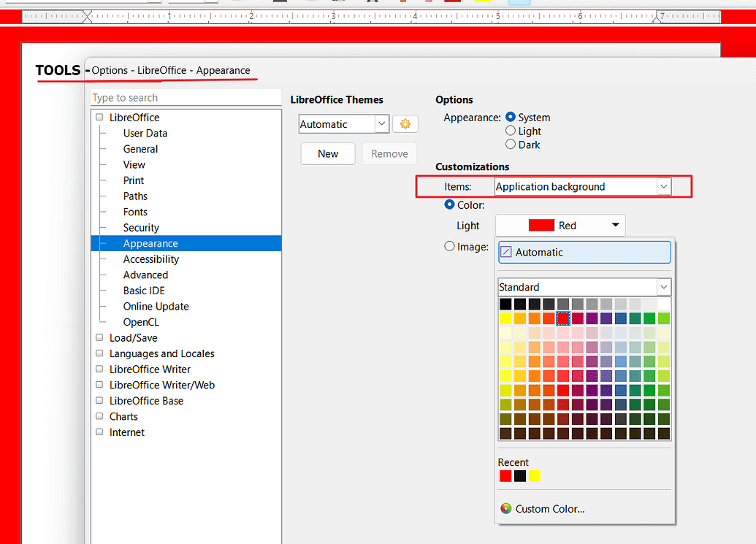The image size is (756, 544).
Task: Pick the yellow swatch from Recent colors
Action: [534, 475]
